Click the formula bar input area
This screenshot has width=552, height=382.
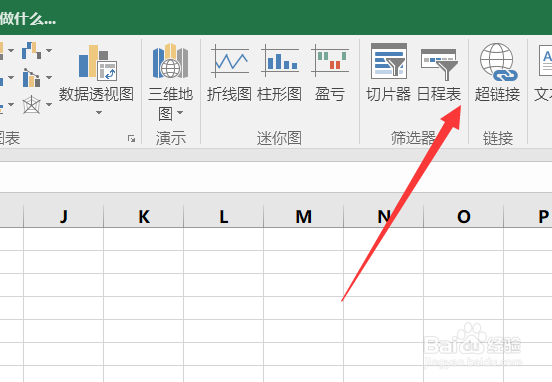click(x=276, y=177)
